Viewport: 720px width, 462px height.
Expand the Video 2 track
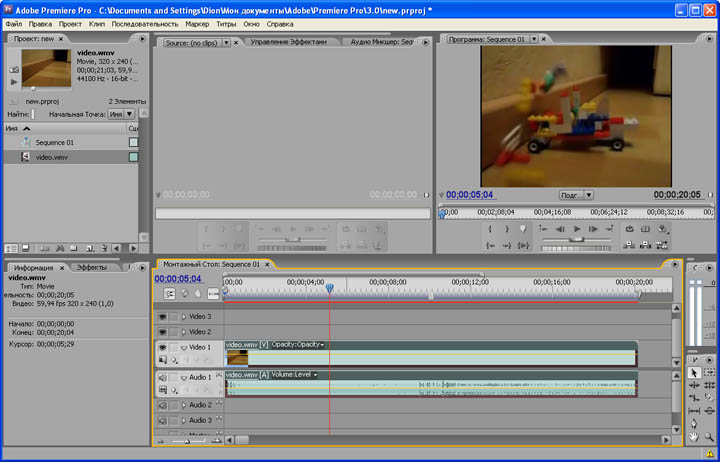point(184,332)
